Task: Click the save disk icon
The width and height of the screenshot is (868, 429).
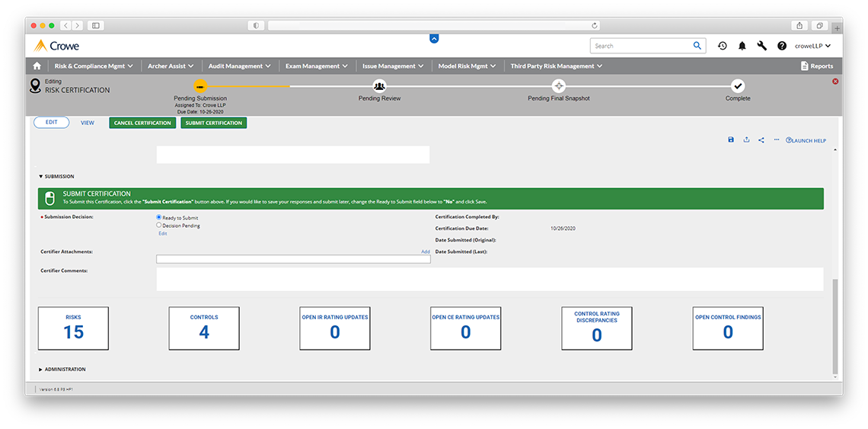Action: click(731, 140)
